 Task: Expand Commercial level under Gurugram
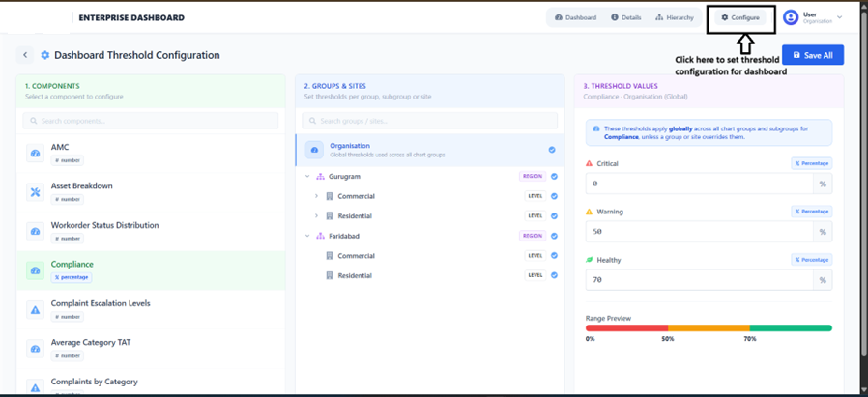point(316,196)
